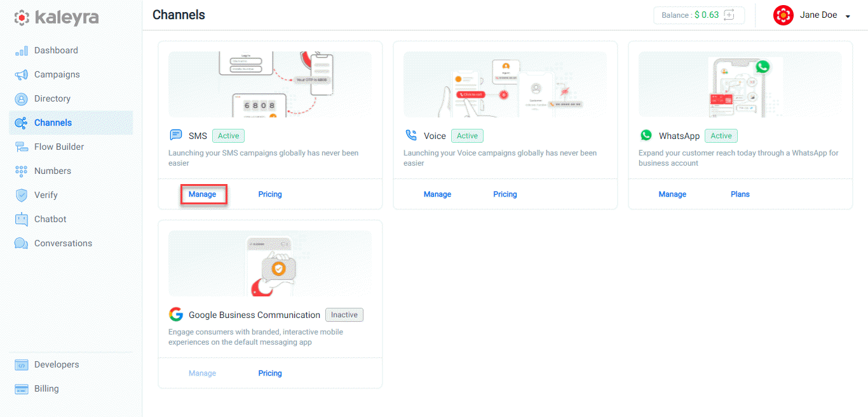Screen dimensions: 868x417
Task: Click the Jane Doe username
Action: click(818, 15)
